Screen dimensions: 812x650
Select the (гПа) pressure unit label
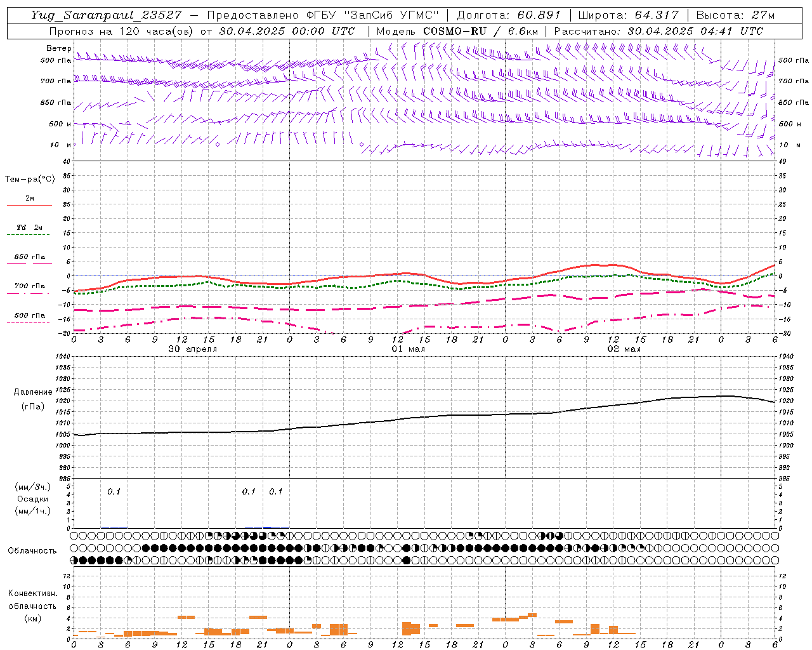[x=32, y=406]
